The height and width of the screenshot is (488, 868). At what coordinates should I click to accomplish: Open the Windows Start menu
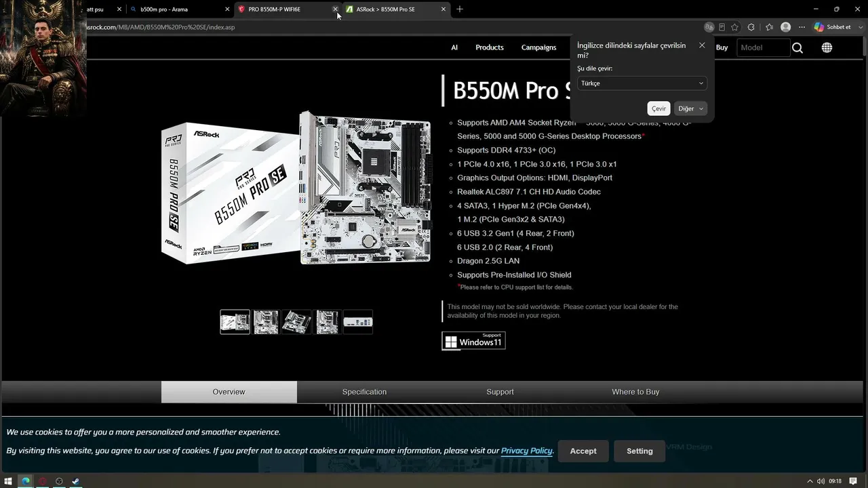click(x=9, y=481)
